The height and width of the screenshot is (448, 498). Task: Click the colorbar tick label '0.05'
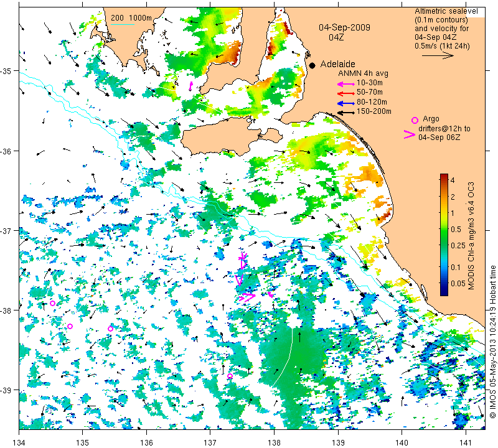[x=458, y=283]
